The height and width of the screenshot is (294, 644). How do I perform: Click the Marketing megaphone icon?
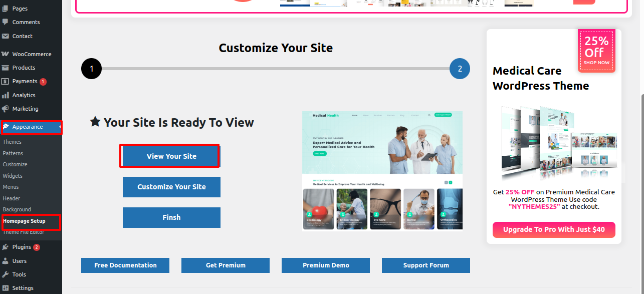(6, 109)
